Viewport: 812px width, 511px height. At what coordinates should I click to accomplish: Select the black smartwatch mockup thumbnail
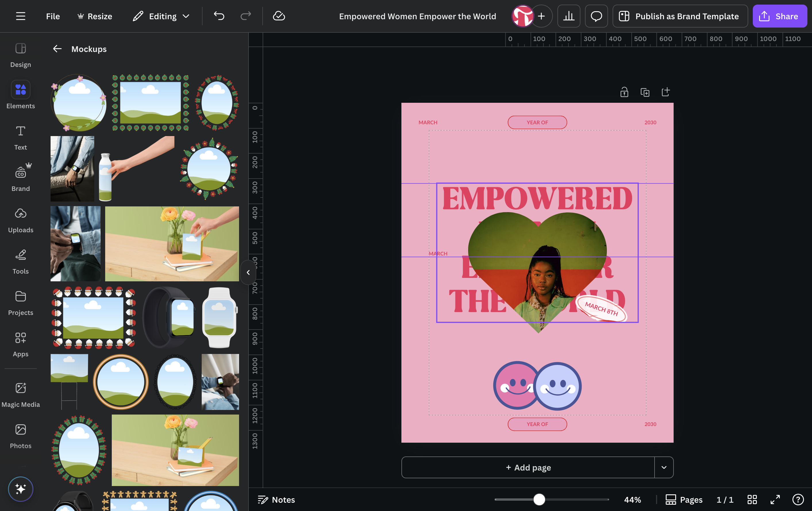tap(169, 317)
